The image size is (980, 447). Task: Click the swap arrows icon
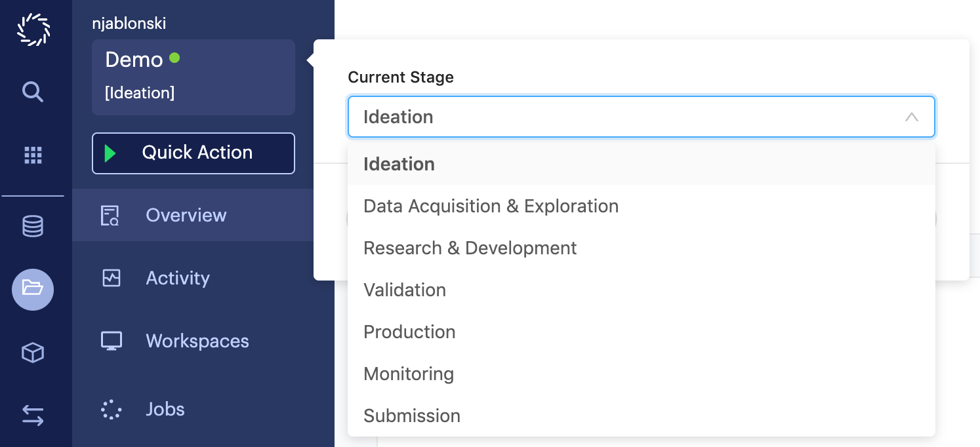tap(33, 415)
